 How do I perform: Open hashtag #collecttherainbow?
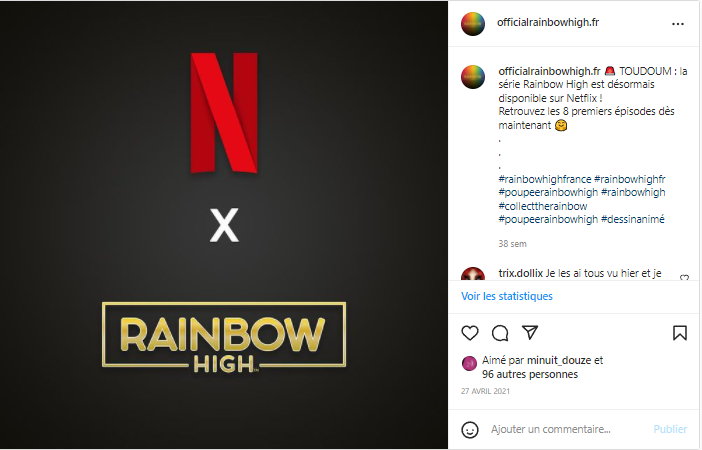(543, 206)
